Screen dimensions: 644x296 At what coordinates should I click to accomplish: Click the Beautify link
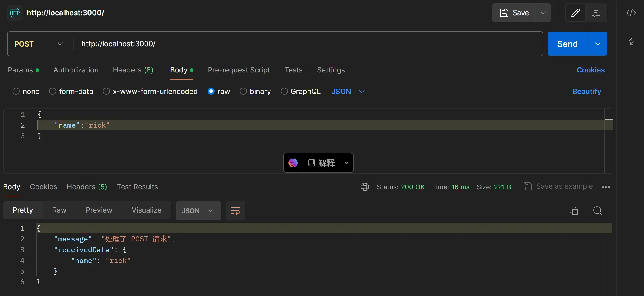[586, 92]
